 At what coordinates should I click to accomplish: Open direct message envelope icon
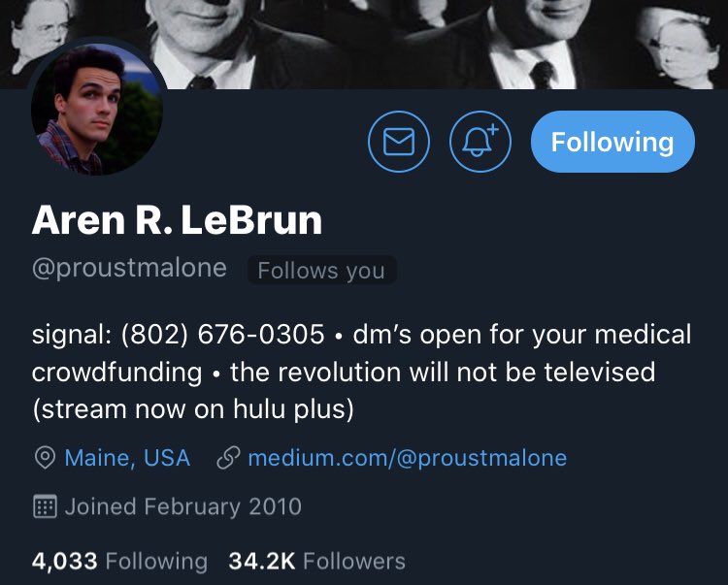pyautogui.click(x=399, y=142)
